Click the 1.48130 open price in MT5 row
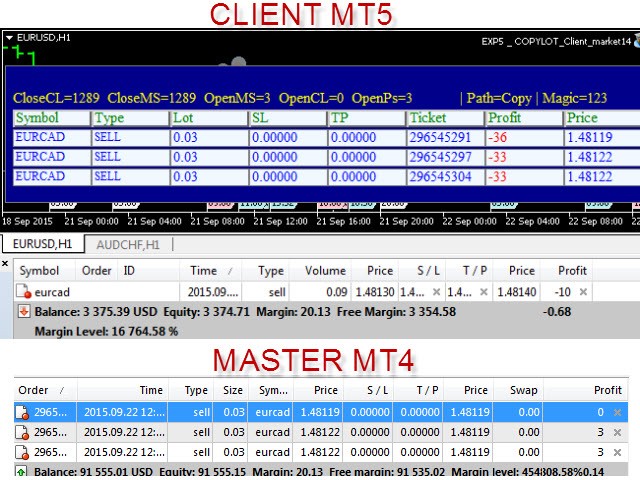The height and width of the screenshot is (480, 640). click(375, 292)
